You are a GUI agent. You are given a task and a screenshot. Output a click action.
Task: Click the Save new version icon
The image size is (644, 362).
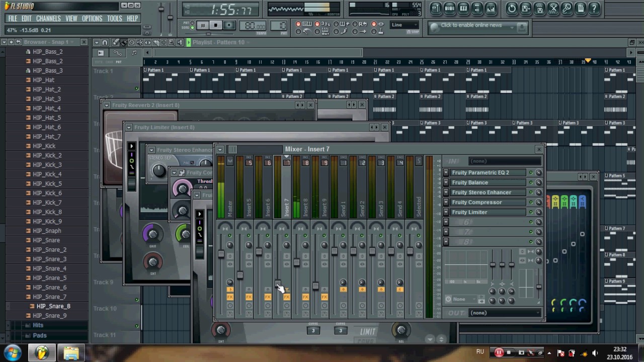tap(526, 9)
